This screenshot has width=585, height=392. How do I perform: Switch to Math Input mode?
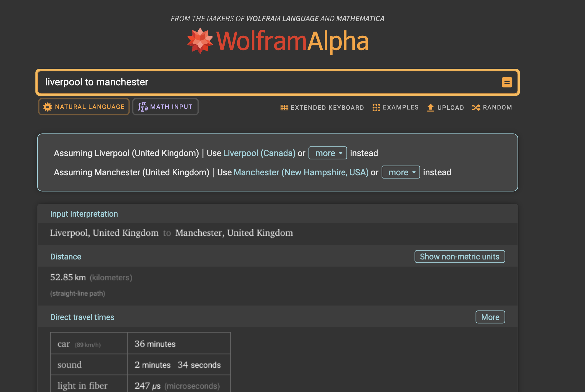point(171,107)
